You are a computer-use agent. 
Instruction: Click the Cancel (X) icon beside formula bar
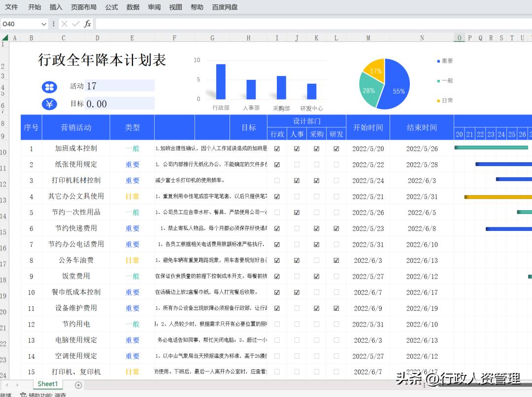63,24
